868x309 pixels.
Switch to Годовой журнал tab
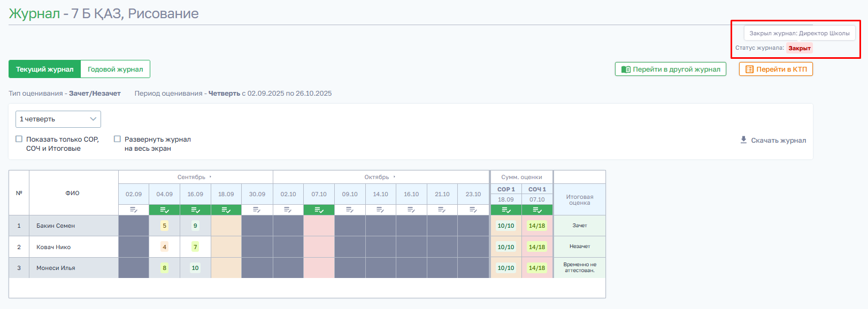(116, 69)
